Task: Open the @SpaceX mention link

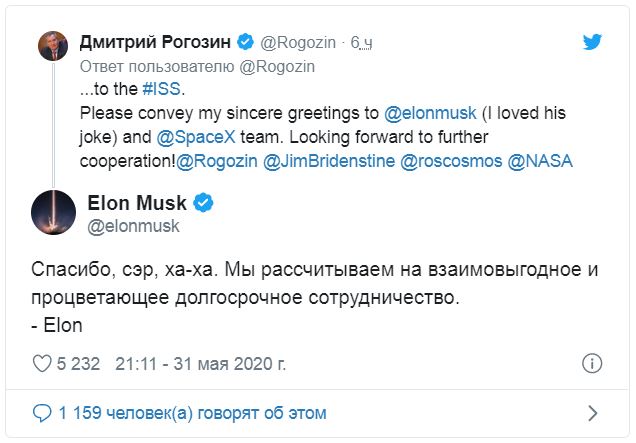Action: click(196, 137)
